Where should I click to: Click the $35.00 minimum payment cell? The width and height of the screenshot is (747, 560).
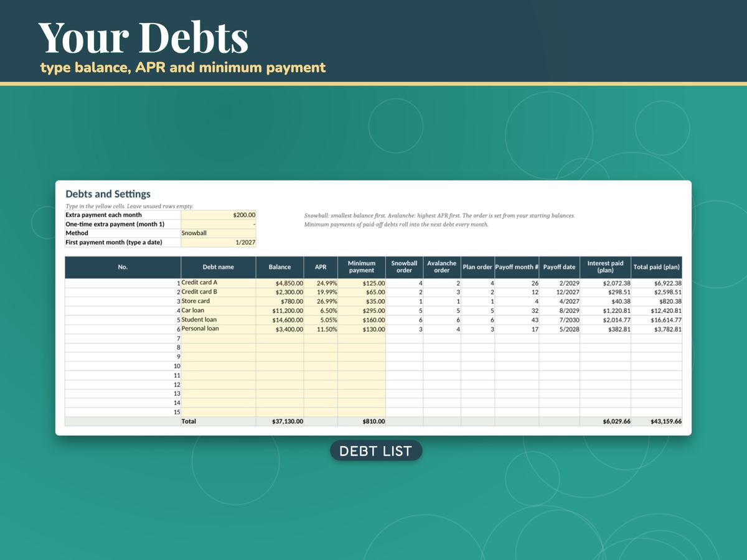coord(362,301)
